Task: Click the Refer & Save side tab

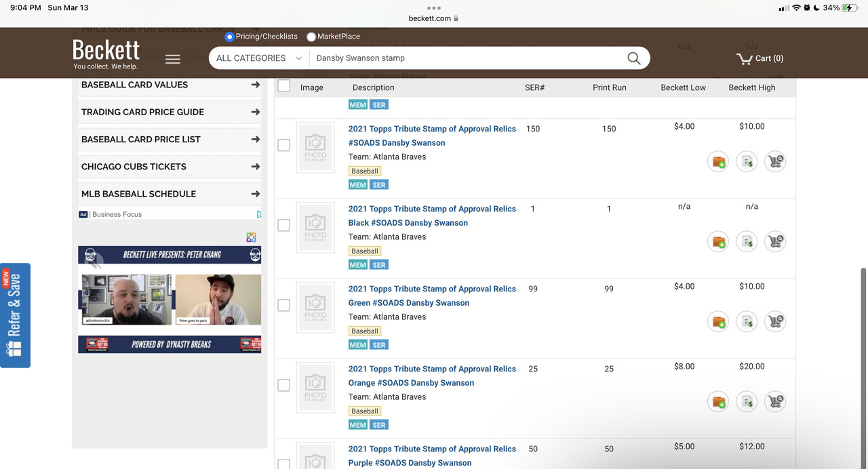Action: tap(15, 315)
